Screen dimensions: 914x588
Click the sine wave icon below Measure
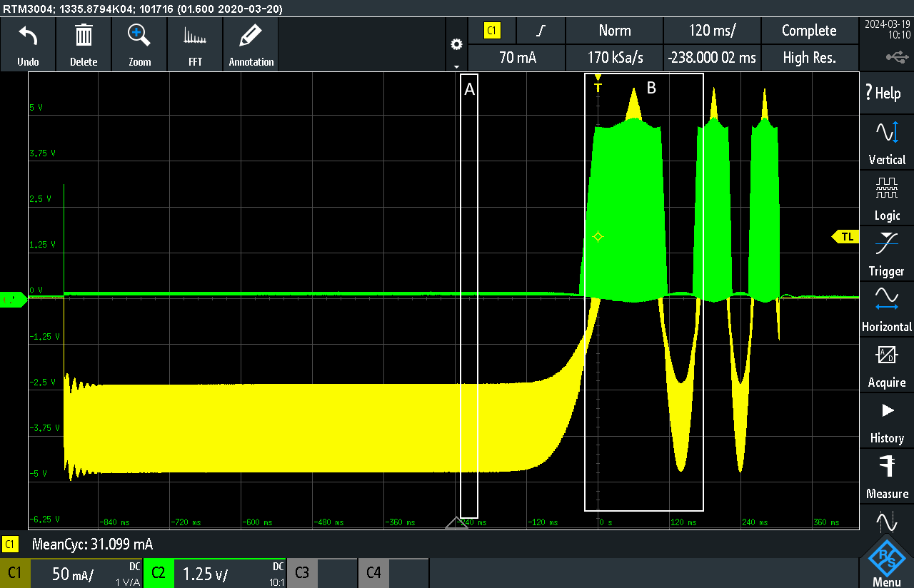coord(886,521)
